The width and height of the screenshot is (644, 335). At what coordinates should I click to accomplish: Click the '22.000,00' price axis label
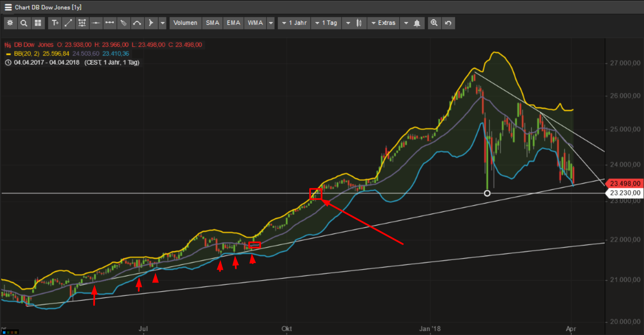coord(625,240)
